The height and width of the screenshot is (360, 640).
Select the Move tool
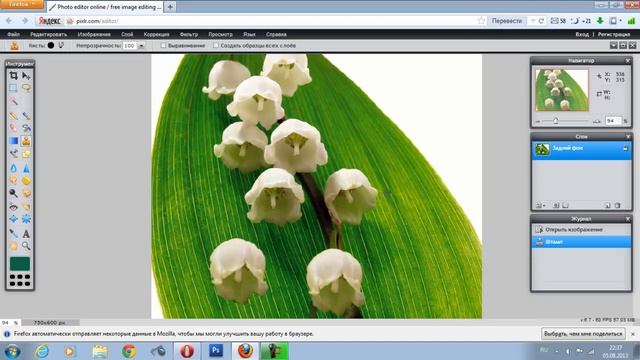click(26, 76)
